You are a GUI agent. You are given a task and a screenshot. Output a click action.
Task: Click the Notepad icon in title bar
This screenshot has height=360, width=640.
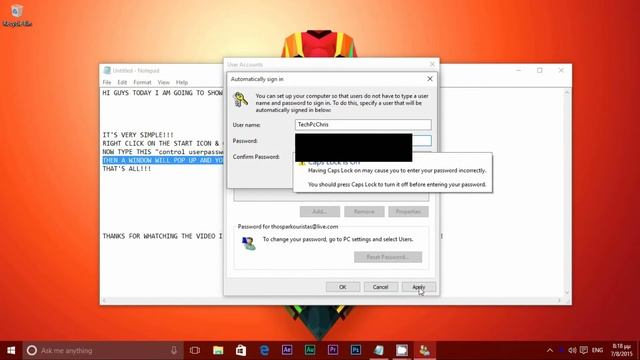tap(107, 70)
